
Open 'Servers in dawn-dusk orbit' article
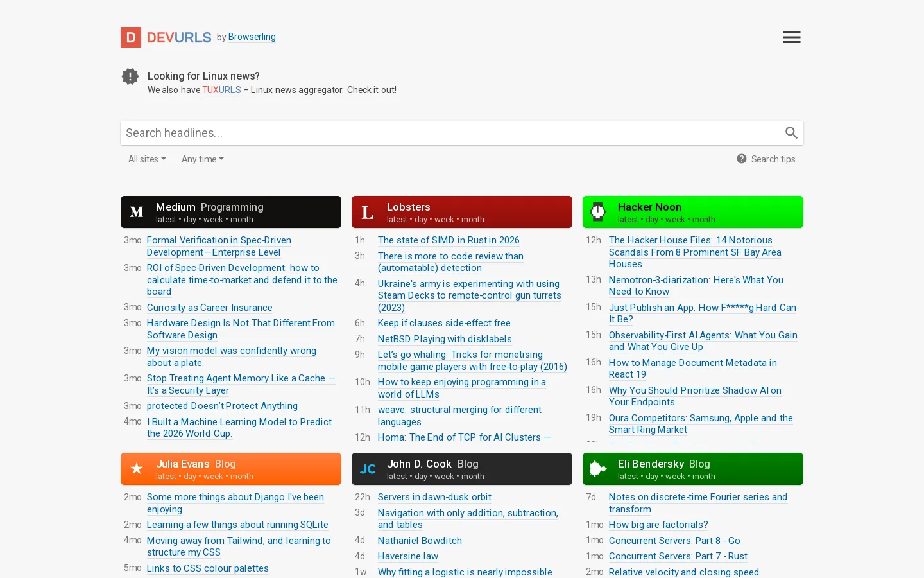click(x=434, y=497)
